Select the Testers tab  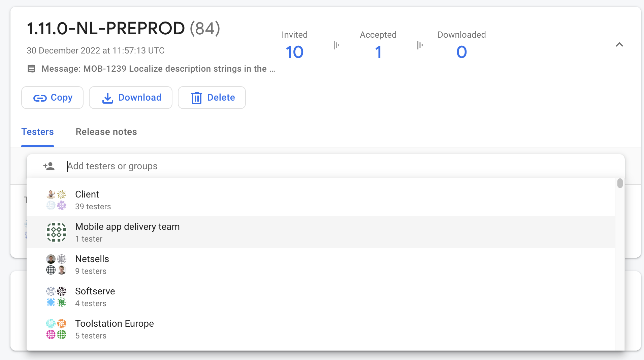[37, 132]
